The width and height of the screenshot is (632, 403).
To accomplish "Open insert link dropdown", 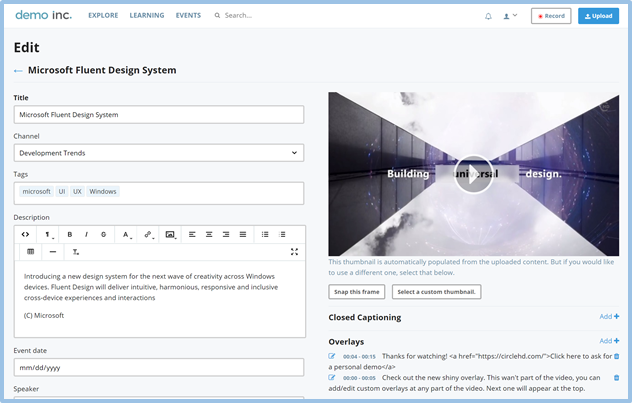I will click(x=149, y=235).
